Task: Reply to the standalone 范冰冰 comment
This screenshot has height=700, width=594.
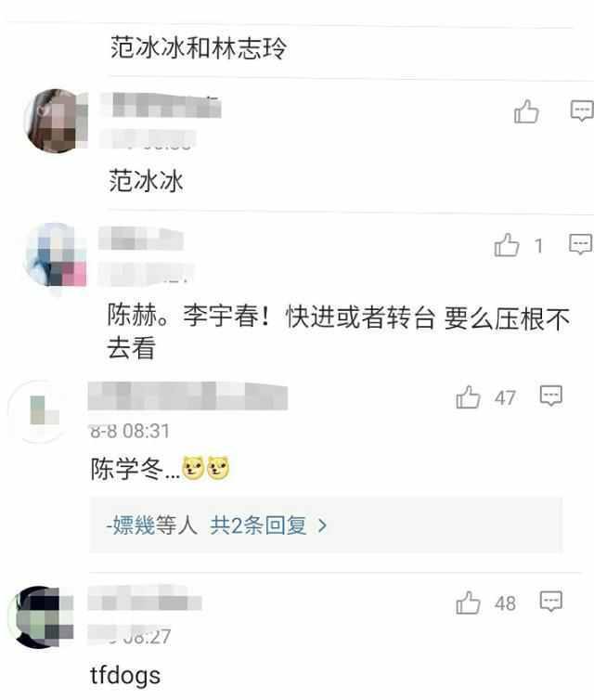Action: (x=582, y=110)
